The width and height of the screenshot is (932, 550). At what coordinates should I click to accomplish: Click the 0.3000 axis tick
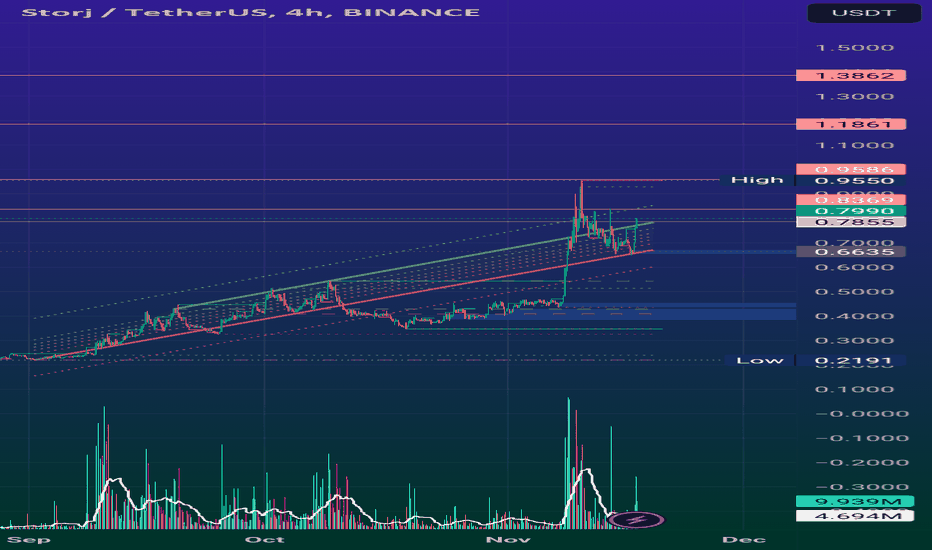[x=855, y=341]
